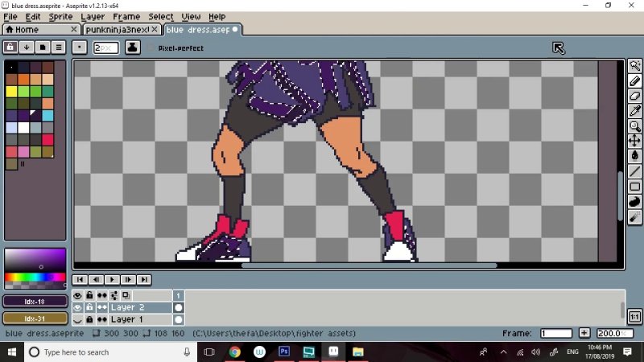
Task: Open the Edit menu
Action: 33,17
